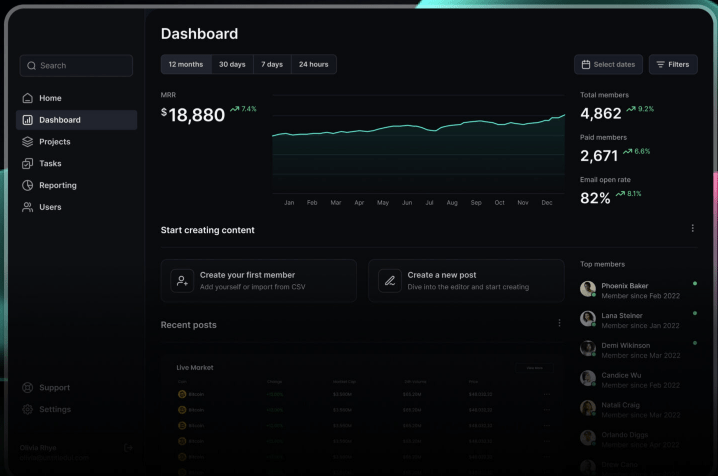Switch to the 24 hours range

pos(313,64)
